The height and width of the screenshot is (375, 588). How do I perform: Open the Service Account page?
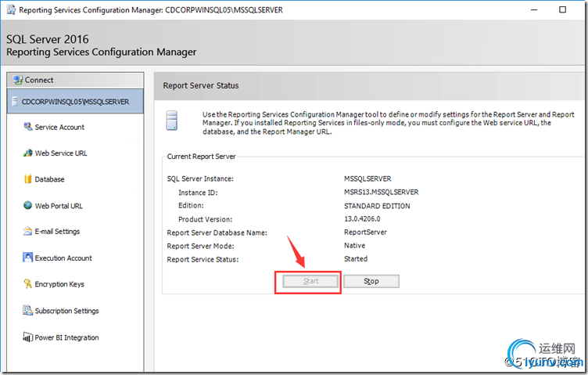click(x=59, y=128)
